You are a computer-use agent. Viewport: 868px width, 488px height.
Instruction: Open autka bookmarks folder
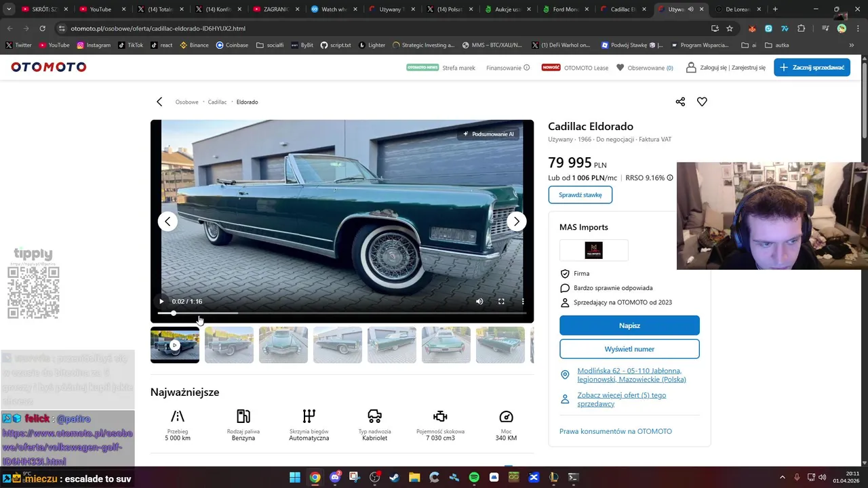point(777,45)
